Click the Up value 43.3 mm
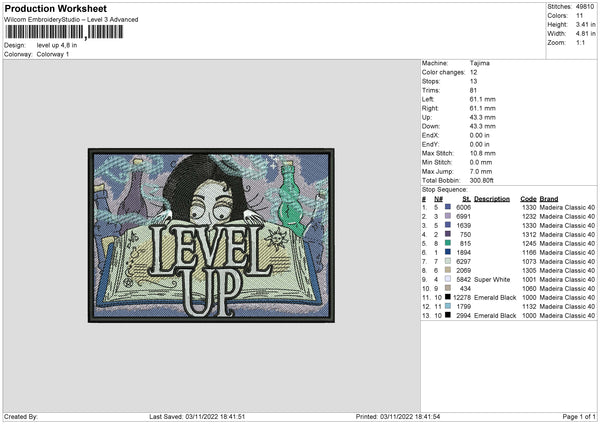 pyautogui.click(x=483, y=117)
